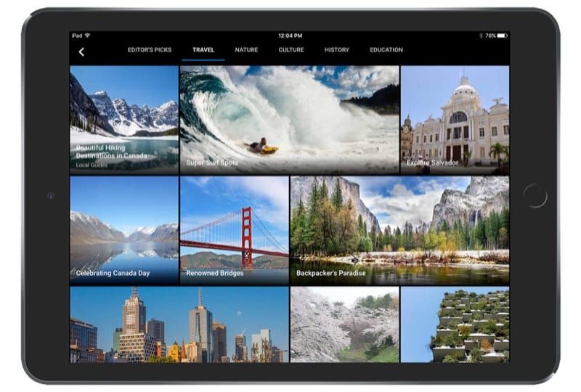View the Backpacker's Paradise collection
Image resolution: width=581 pixels, height=392 pixels.
pos(399,229)
